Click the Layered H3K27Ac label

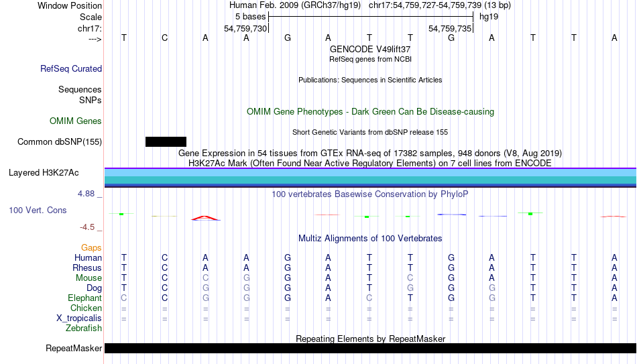tap(44, 173)
